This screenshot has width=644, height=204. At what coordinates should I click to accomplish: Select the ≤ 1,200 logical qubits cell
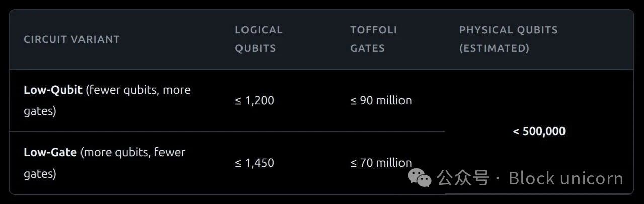(255, 100)
